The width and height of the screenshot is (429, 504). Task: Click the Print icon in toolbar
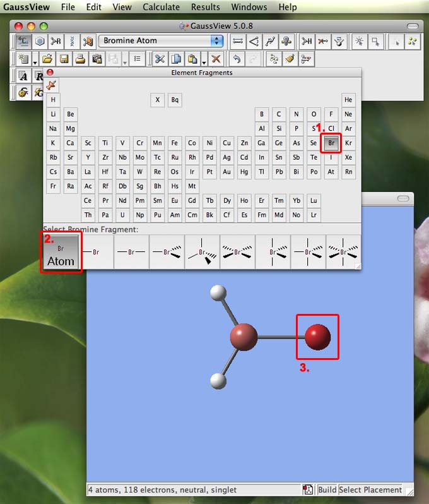point(80,59)
